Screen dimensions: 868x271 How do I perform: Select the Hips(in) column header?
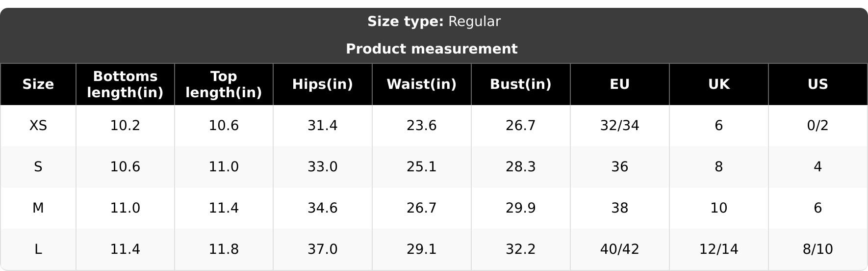(x=323, y=84)
